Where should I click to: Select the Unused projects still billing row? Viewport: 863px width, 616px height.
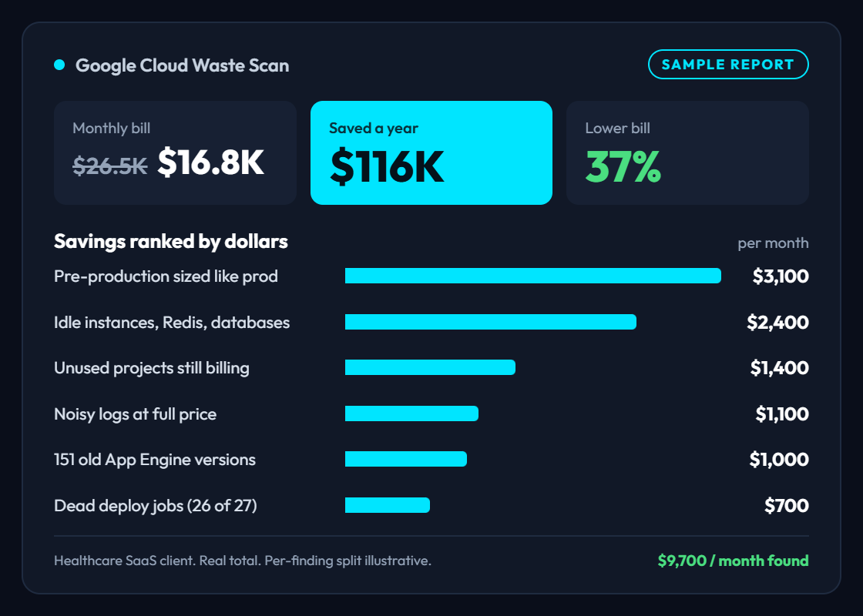pos(431,367)
